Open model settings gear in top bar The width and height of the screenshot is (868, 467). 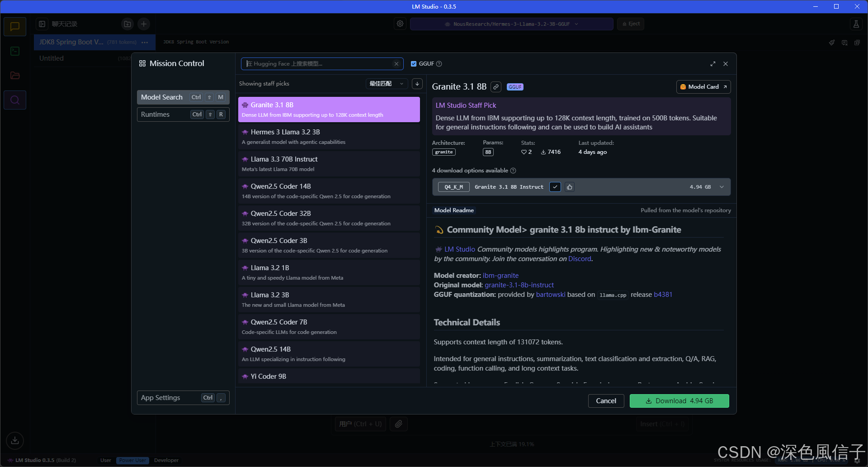coord(400,24)
